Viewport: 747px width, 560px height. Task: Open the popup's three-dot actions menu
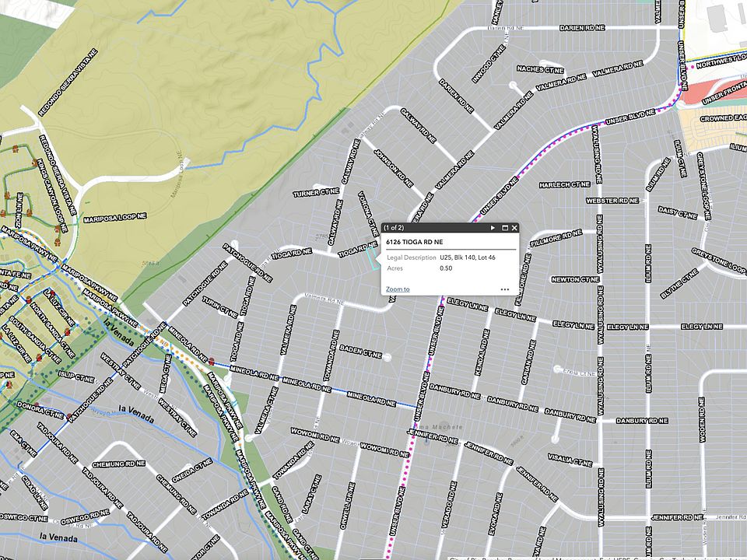[504, 289]
